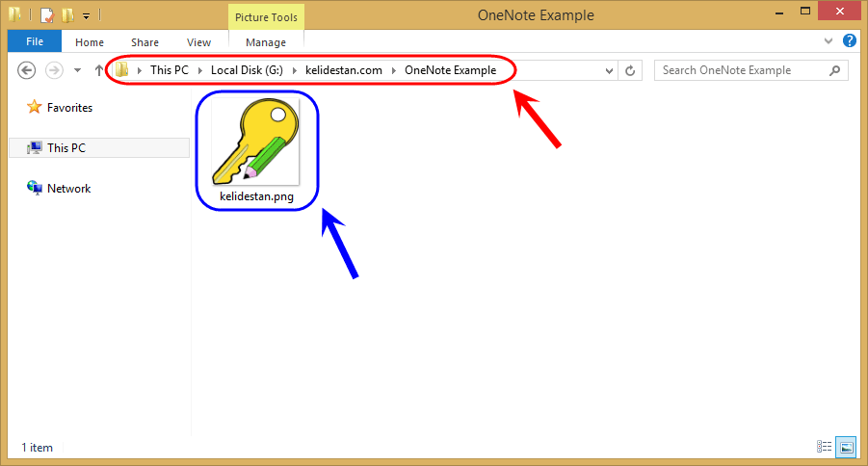Image resolution: width=868 pixels, height=466 pixels.
Task: Jump to kelidestan.com breadcrumb folder
Action: 344,70
